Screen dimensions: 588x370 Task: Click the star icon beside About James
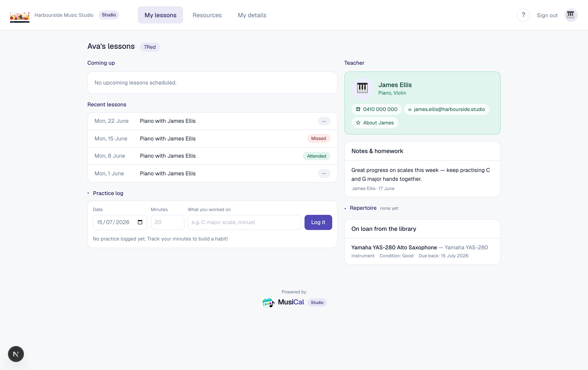tap(358, 123)
